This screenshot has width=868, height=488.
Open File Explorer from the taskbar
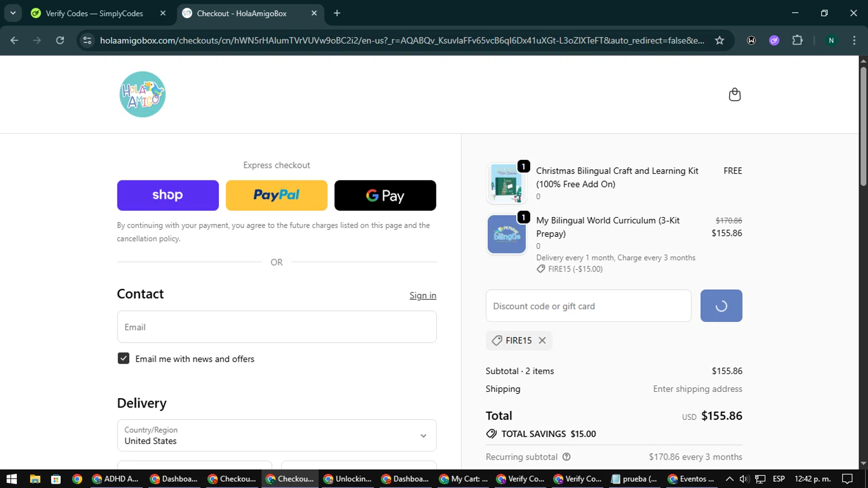pyautogui.click(x=35, y=479)
